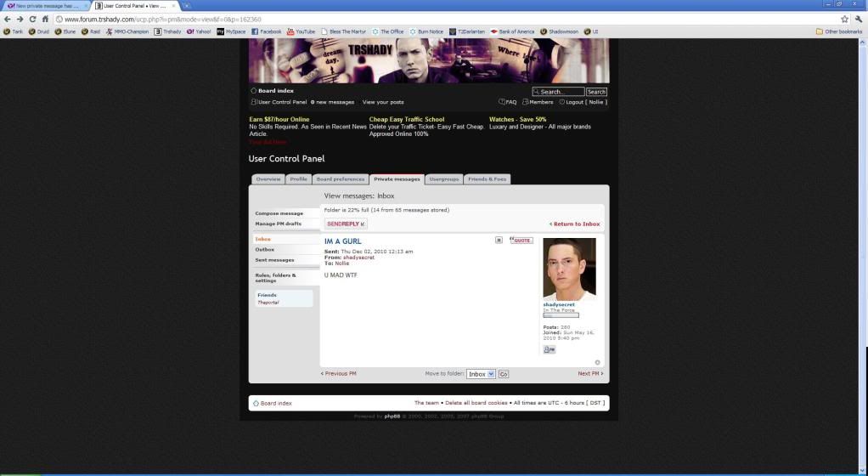Open the Move to folder Inbox dropdown

[x=481, y=374]
